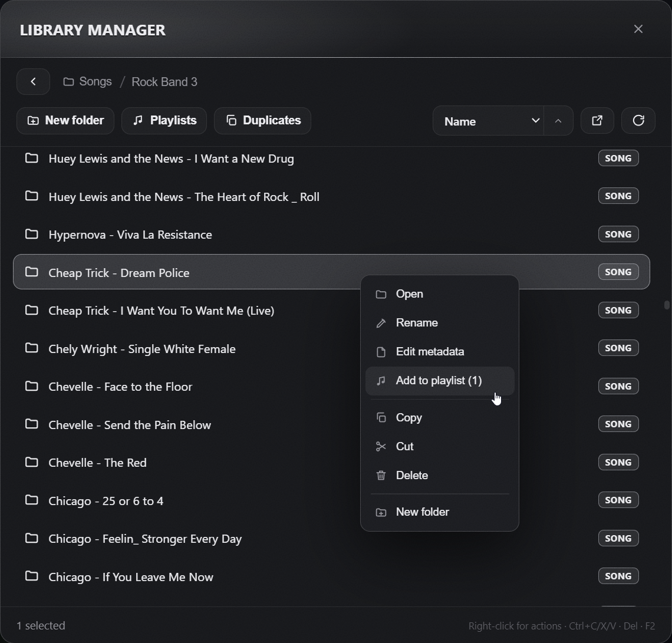672x643 pixels.
Task: Click the "1 selected" status text
Action: [41, 626]
